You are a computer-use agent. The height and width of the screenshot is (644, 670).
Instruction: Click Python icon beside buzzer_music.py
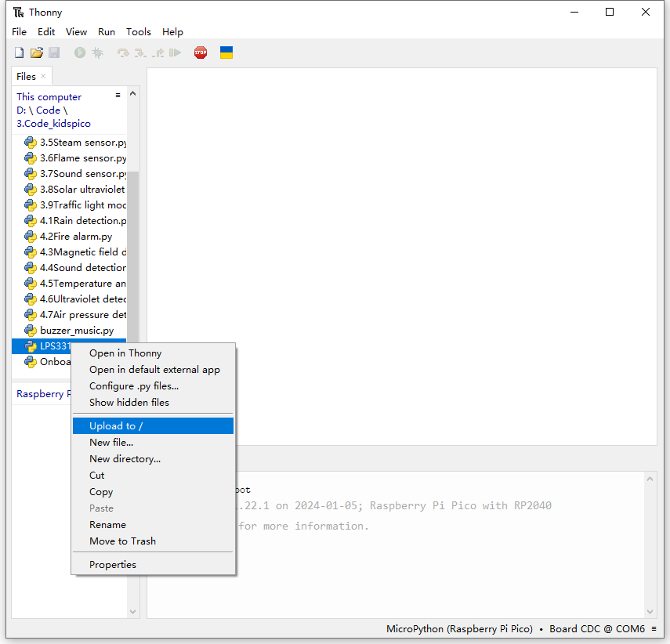coord(31,331)
